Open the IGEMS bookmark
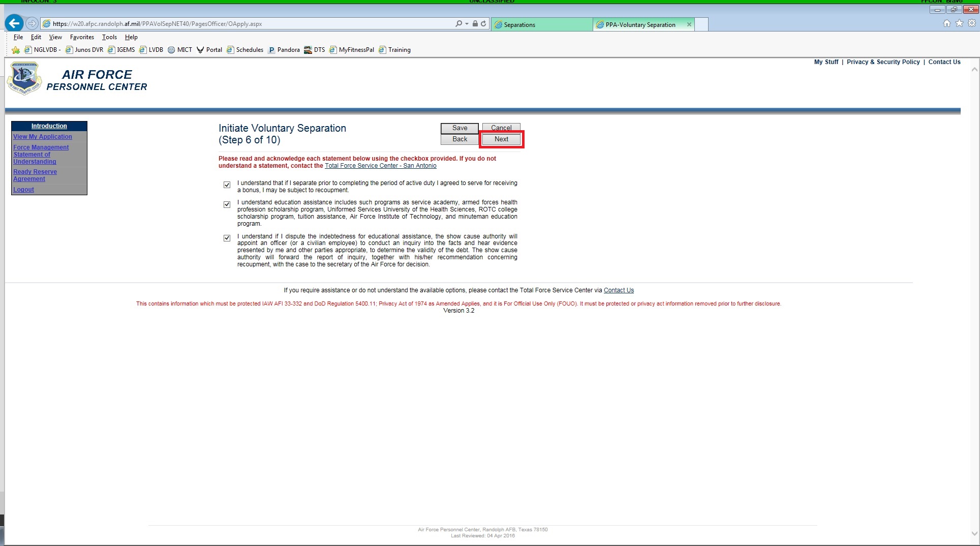980x546 pixels. pos(121,50)
